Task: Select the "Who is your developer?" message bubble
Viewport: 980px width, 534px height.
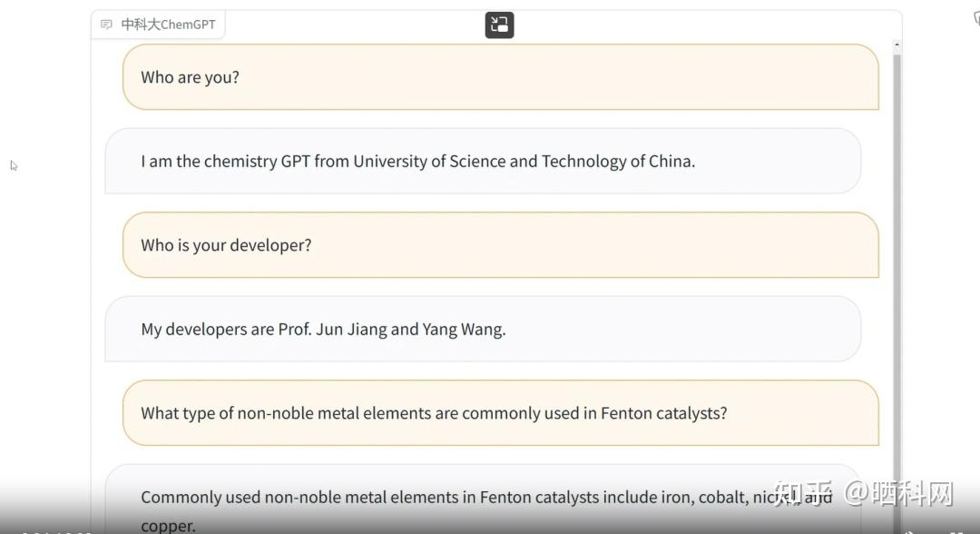Action: click(x=500, y=245)
